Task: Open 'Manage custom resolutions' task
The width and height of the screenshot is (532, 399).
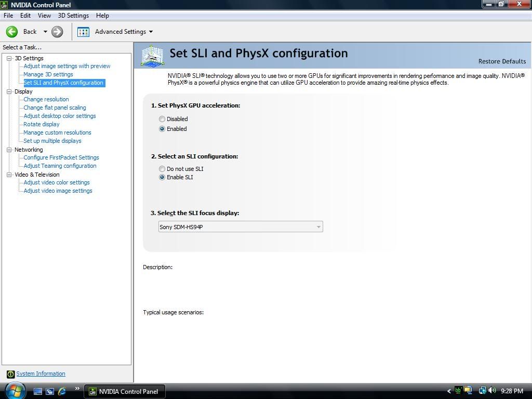Action: click(57, 132)
